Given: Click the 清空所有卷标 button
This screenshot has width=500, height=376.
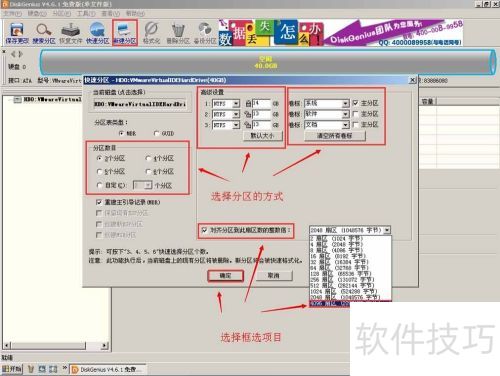Looking at the screenshot, I should click(x=335, y=136).
